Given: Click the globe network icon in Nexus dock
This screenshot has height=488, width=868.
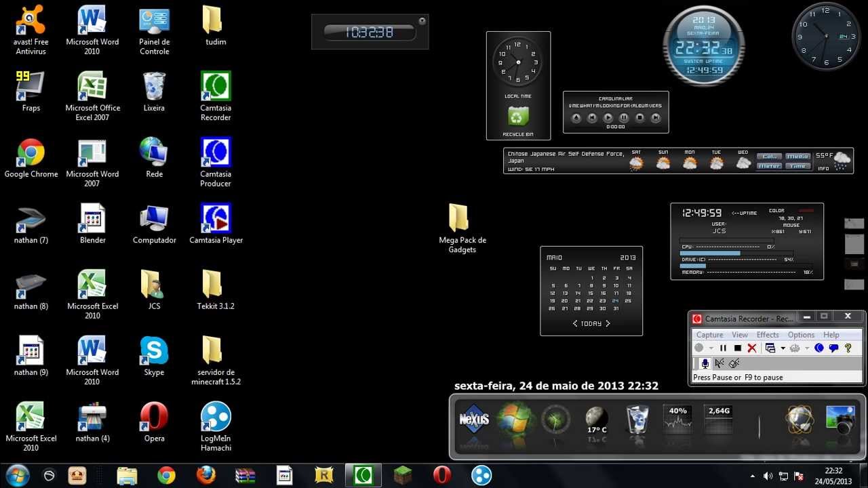Looking at the screenshot, I should click(x=800, y=420).
